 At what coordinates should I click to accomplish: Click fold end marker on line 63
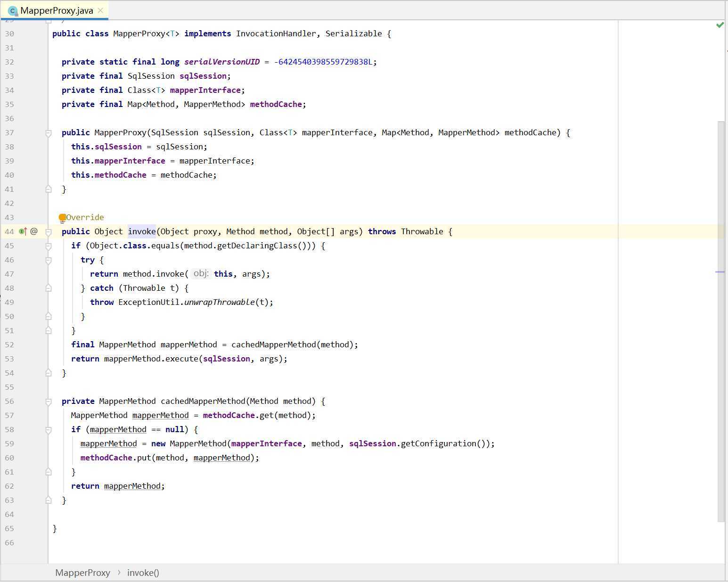pyautogui.click(x=48, y=500)
